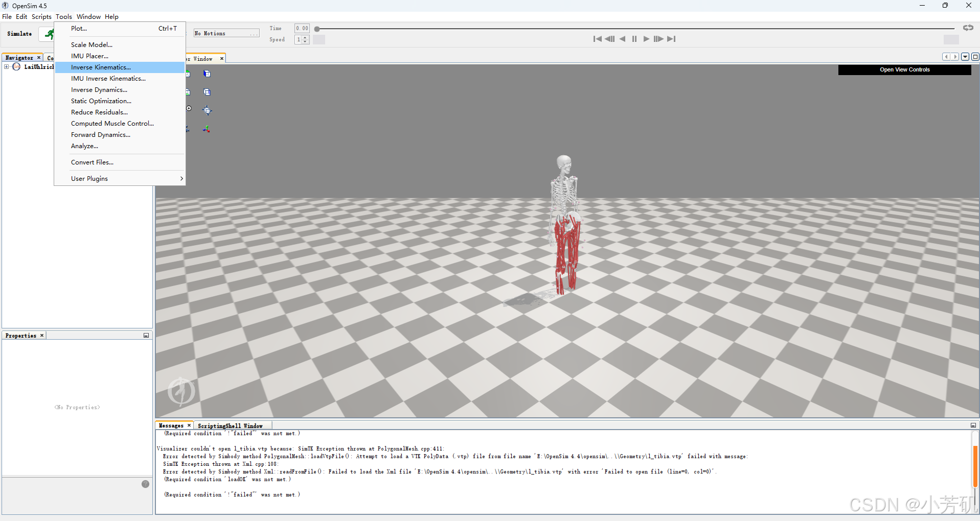
Task: Toggle the loop playback repeat icon
Action: click(968, 28)
